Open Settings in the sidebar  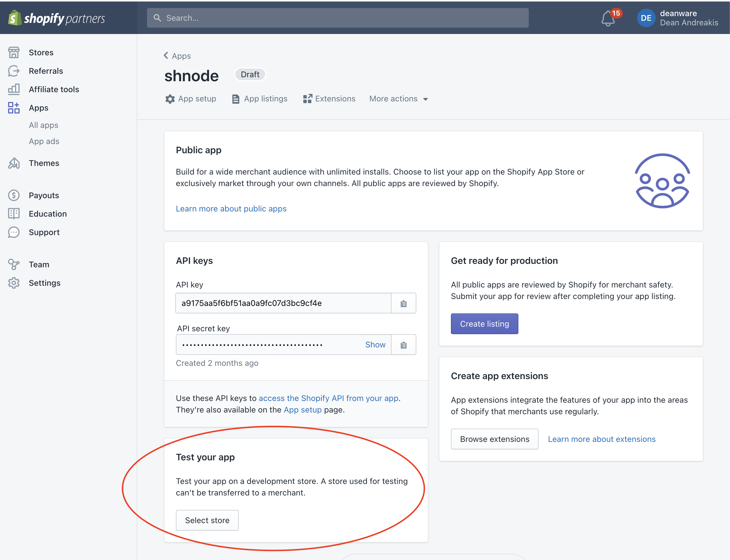44,283
